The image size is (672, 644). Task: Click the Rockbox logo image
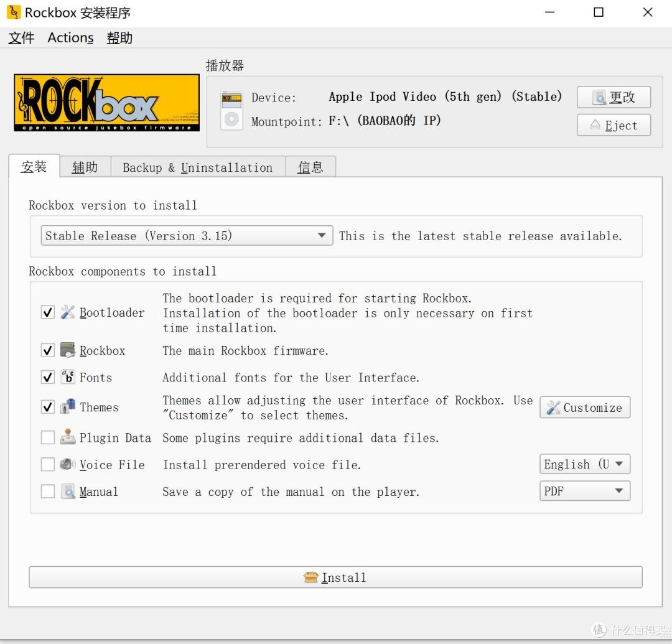[x=106, y=103]
